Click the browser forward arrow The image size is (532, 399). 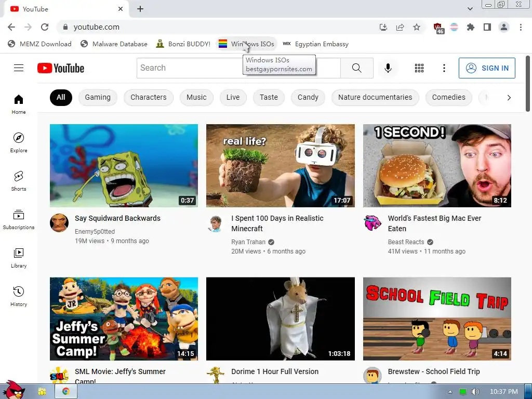28,27
